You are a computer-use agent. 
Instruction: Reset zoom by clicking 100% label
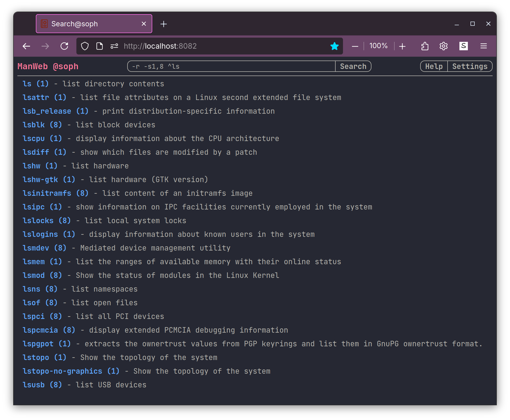(x=379, y=46)
